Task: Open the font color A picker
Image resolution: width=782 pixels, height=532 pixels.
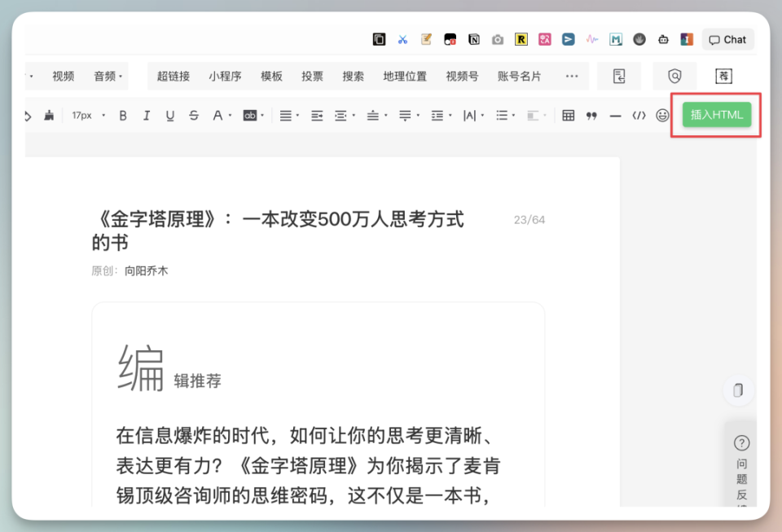Action: tap(222, 116)
